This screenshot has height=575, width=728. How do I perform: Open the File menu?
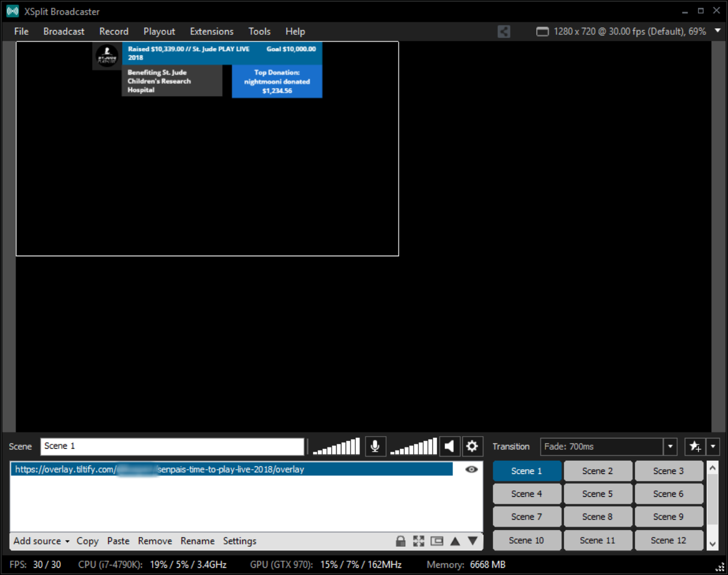click(x=21, y=31)
